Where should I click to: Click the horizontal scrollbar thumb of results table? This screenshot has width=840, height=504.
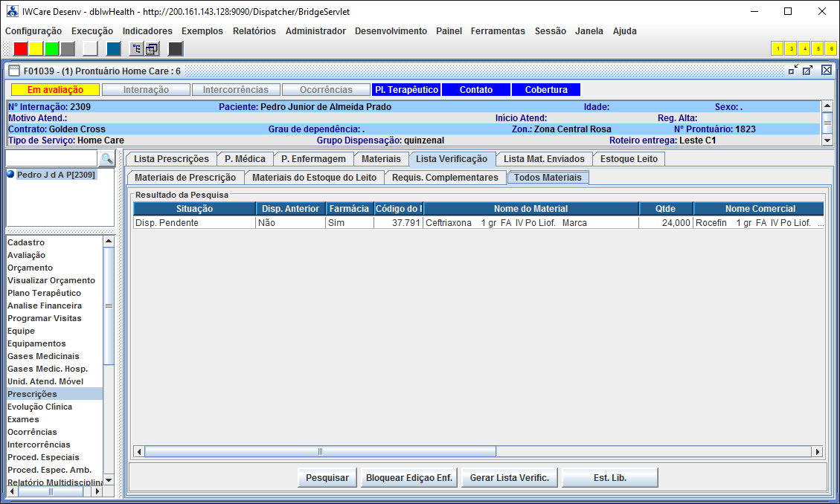pos(321,451)
